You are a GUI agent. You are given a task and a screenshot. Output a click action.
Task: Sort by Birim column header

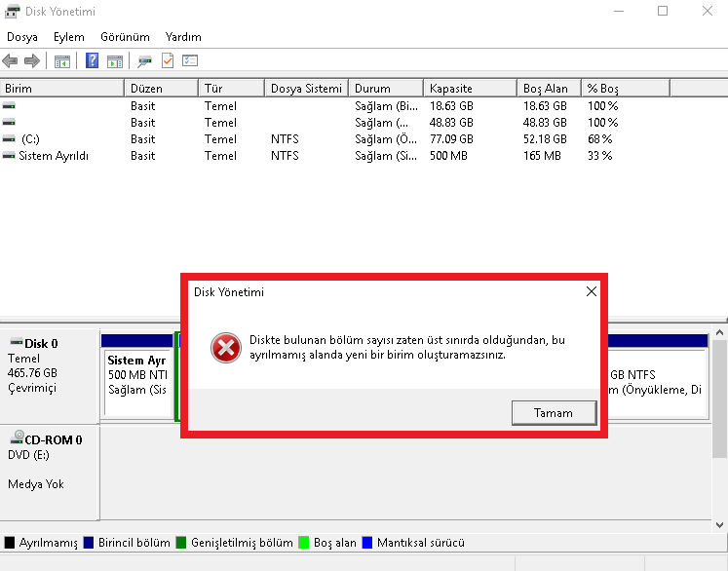click(61, 89)
